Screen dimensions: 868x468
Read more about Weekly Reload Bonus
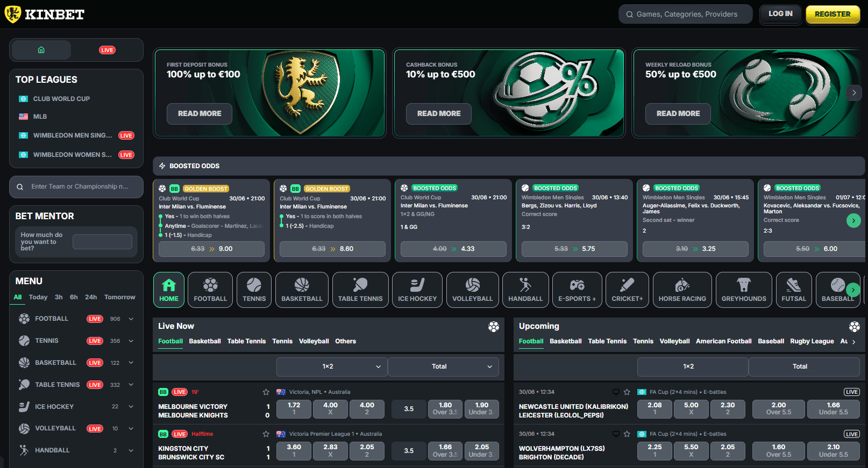678,114
